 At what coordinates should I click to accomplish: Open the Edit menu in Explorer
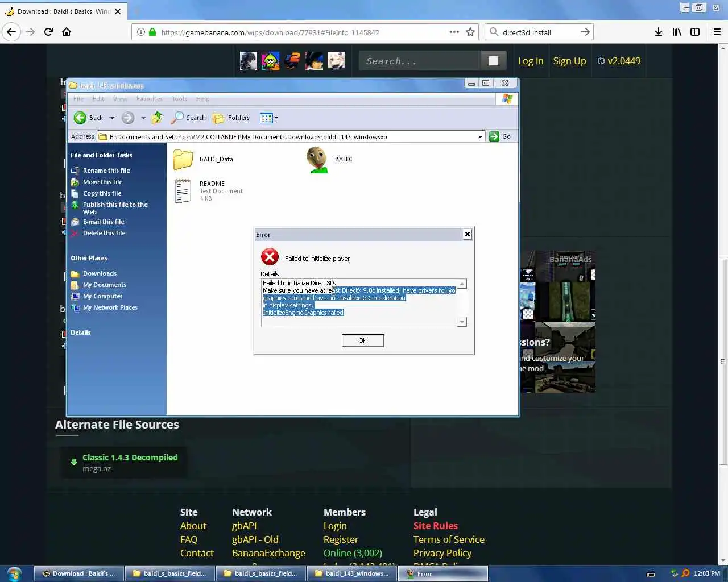click(98, 99)
